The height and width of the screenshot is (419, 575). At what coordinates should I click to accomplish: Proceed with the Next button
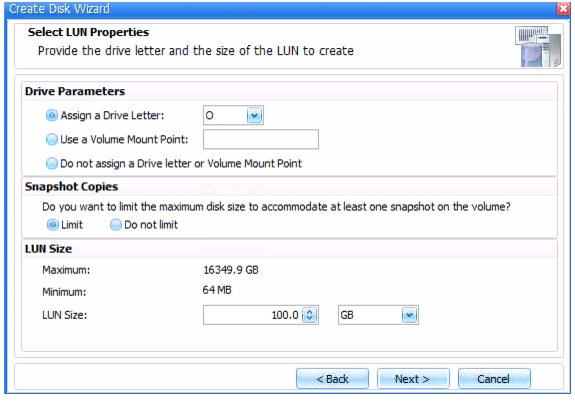pos(413,379)
